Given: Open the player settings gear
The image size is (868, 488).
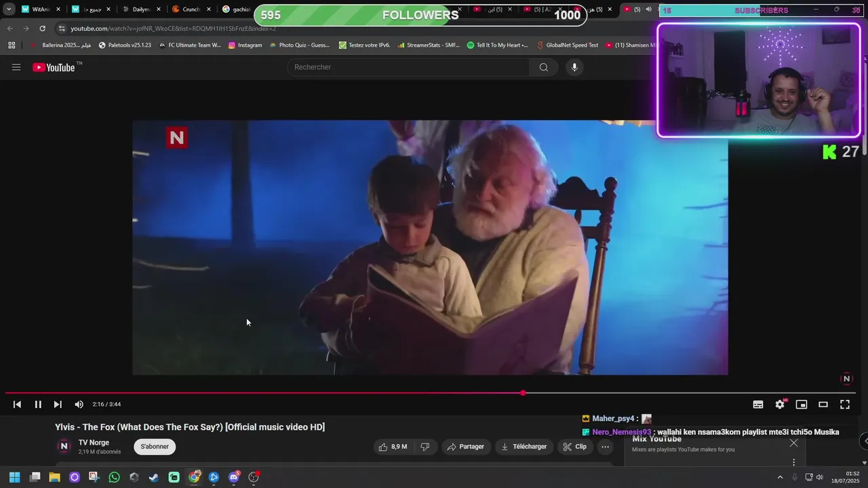Looking at the screenshot, I should click(x=780, y=405).
